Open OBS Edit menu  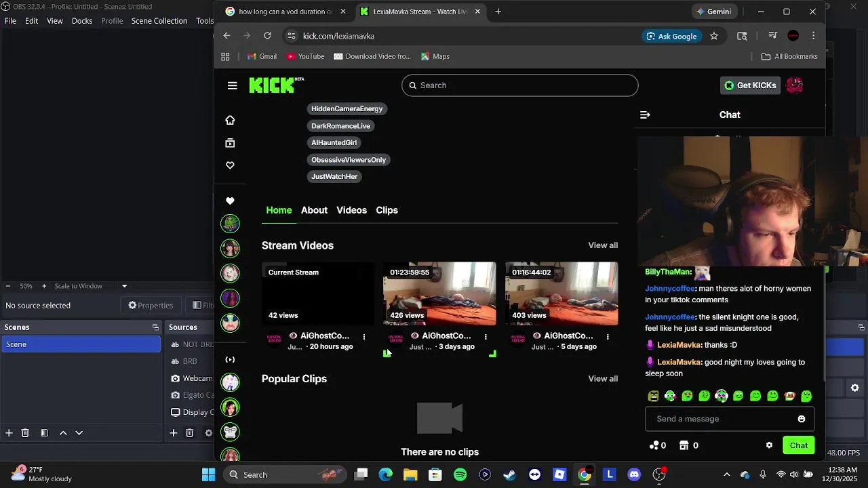click(32, 20)
